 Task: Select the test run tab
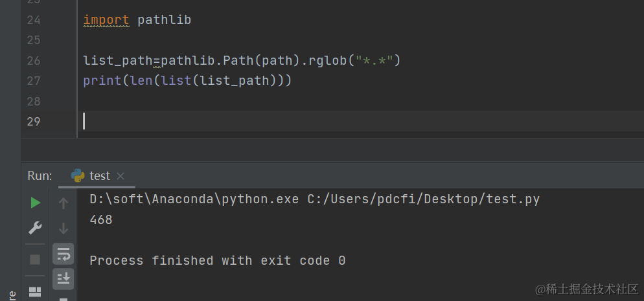pyautogui.click(x=96, y=176)
